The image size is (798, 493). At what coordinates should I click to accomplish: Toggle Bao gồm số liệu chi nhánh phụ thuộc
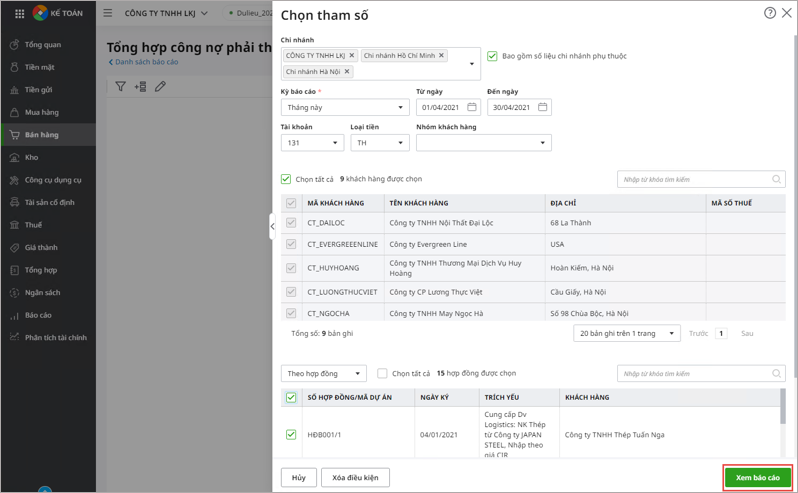point(492,56)
